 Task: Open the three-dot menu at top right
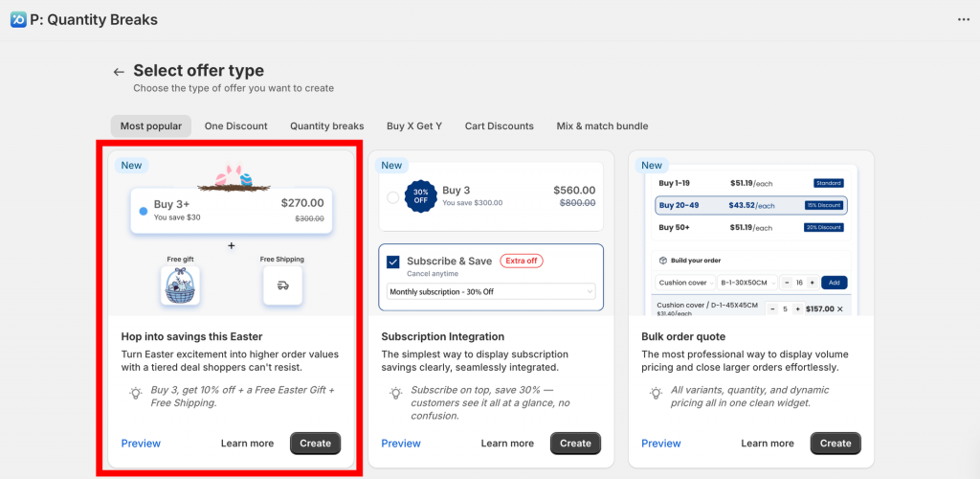click(963, 19)
